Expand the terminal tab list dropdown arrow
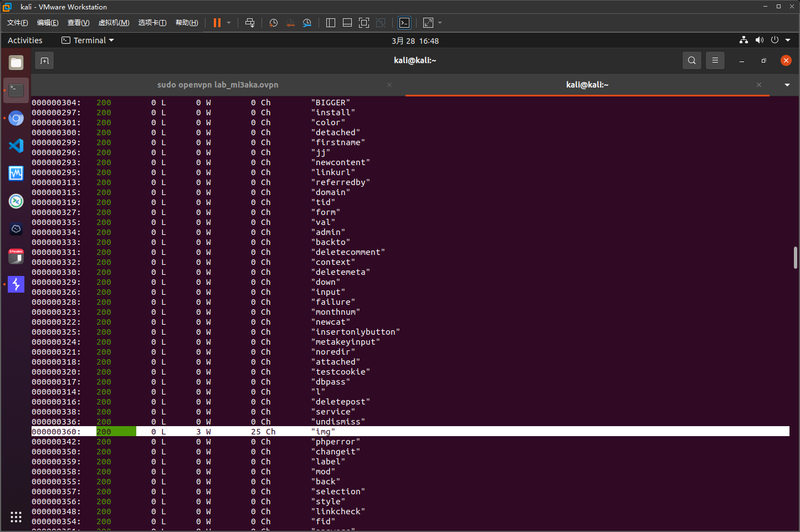The width and height of the screenshot is (800, 532). (787, 85)
